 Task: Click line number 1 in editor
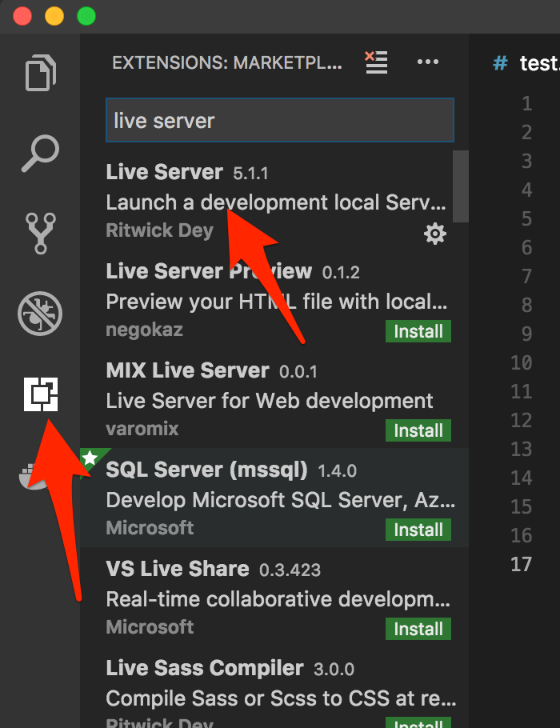pos(526,103)
